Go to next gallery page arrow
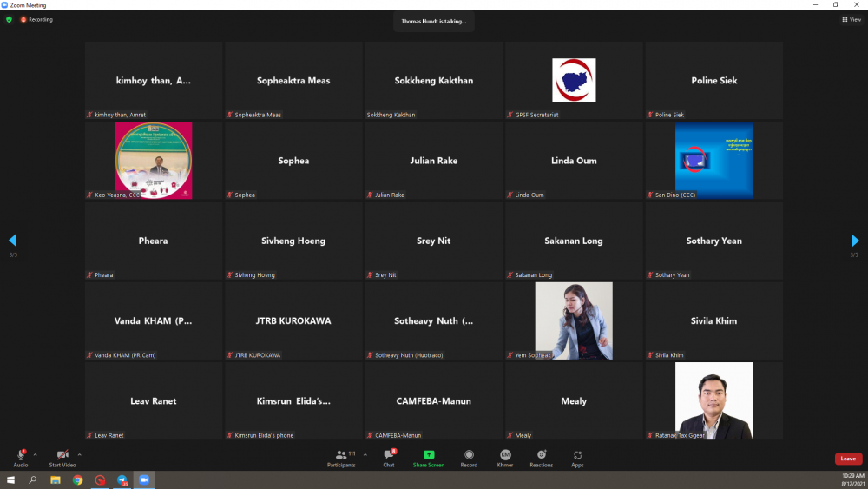Image resolution: width=868 pixels, height=489 pixels. (x=855, y=241)
